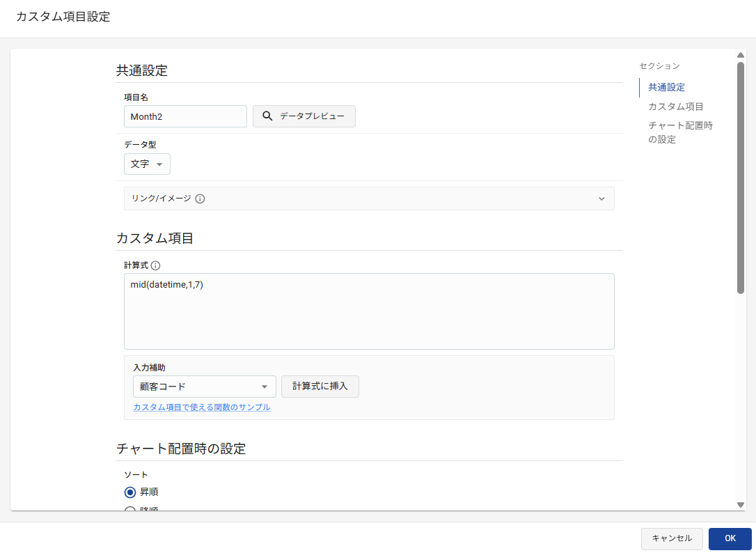
Task: Click the info icon next to リンク/イメージ
Action: click(200, 198)
